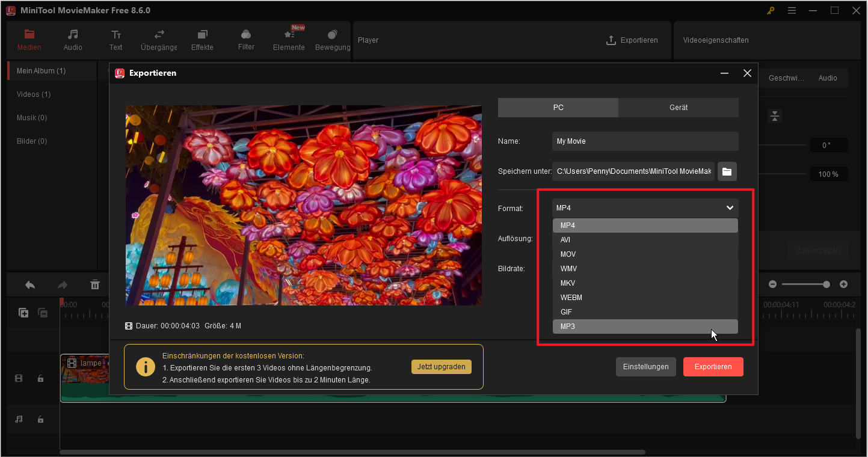Select the Medien tab icon
Image resolution: width=868 pixels, height=457 pixels.
[x=29, y=34]
